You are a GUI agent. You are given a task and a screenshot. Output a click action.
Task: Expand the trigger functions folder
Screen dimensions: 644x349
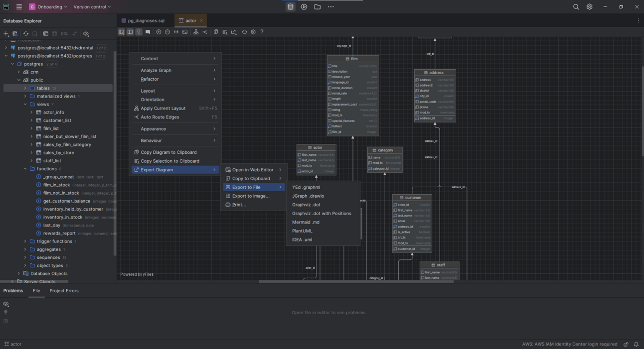(x=25, y=241)
